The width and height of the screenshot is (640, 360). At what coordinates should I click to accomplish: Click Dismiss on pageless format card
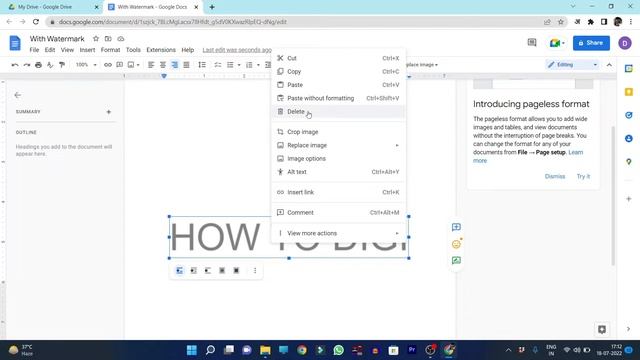555,176
